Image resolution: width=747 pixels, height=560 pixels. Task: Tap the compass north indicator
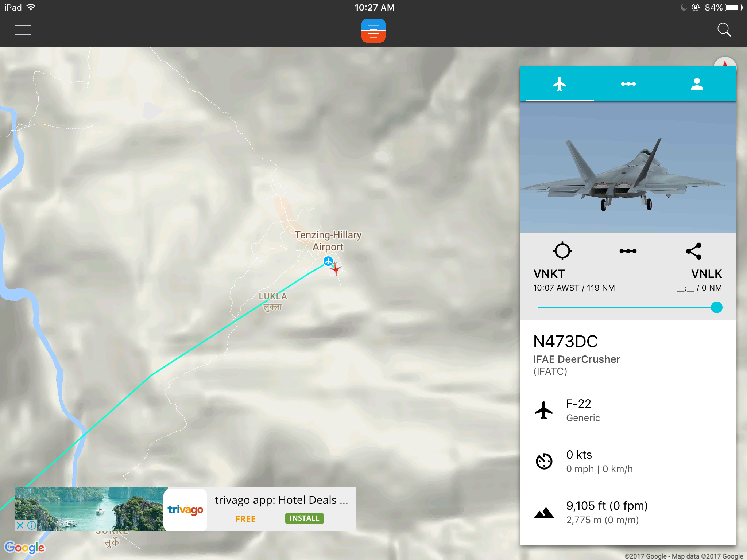pyautogui.click(x=725, y=63)
